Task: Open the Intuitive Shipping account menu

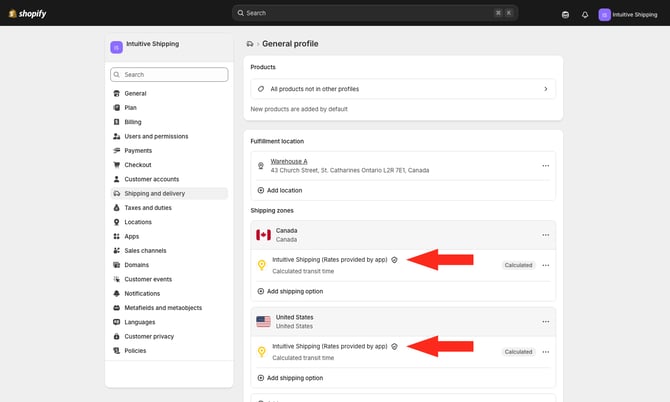Action: tap(628, 15)
